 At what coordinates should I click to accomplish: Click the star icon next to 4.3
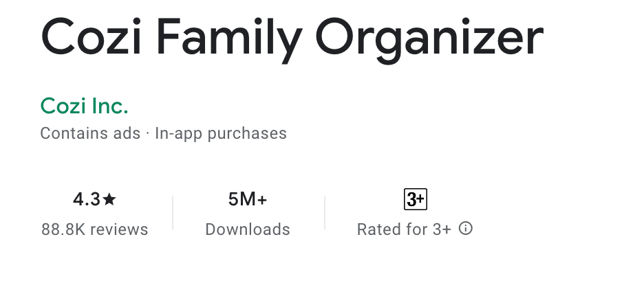click(109, 199)
